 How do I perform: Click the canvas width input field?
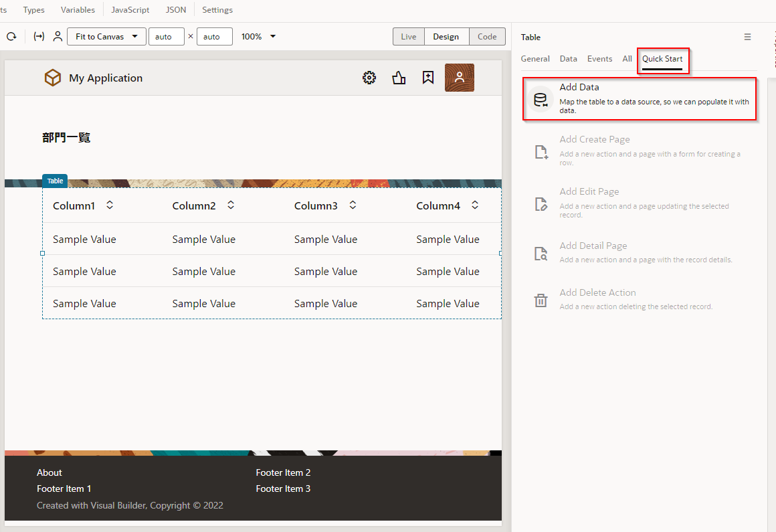click(x=166, y=37)
